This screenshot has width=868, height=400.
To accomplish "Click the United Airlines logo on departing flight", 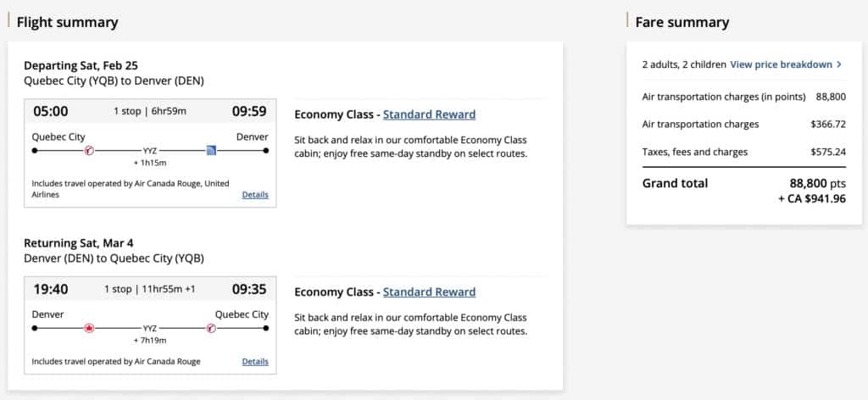I will point(212,151).
